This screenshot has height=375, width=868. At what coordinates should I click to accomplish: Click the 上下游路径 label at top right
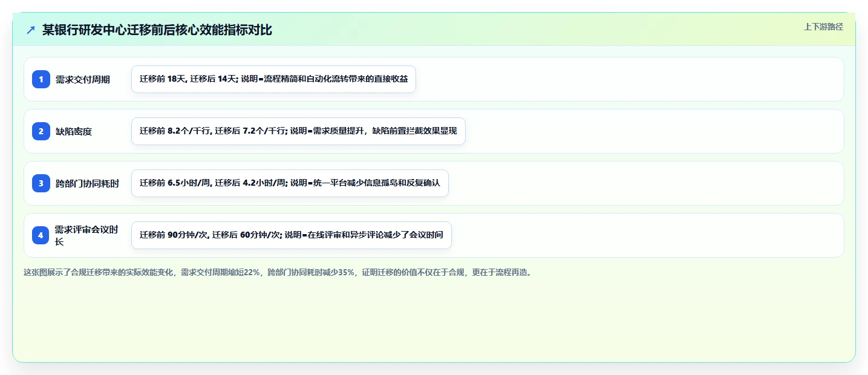tap(823, 27)
